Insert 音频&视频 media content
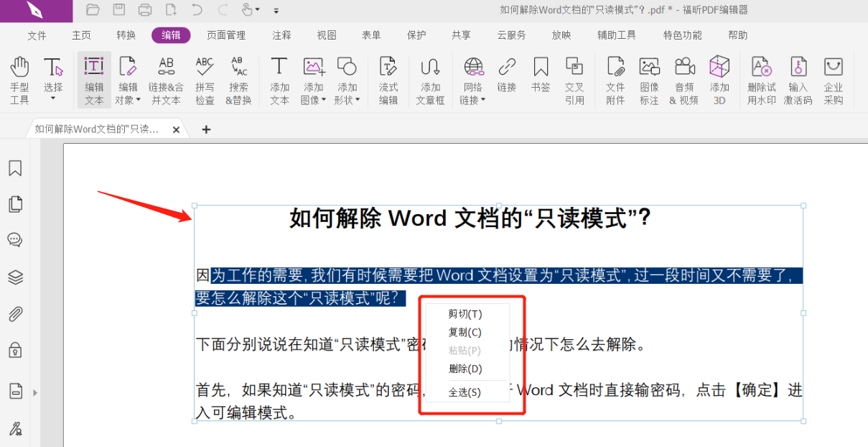 [684, 79]
